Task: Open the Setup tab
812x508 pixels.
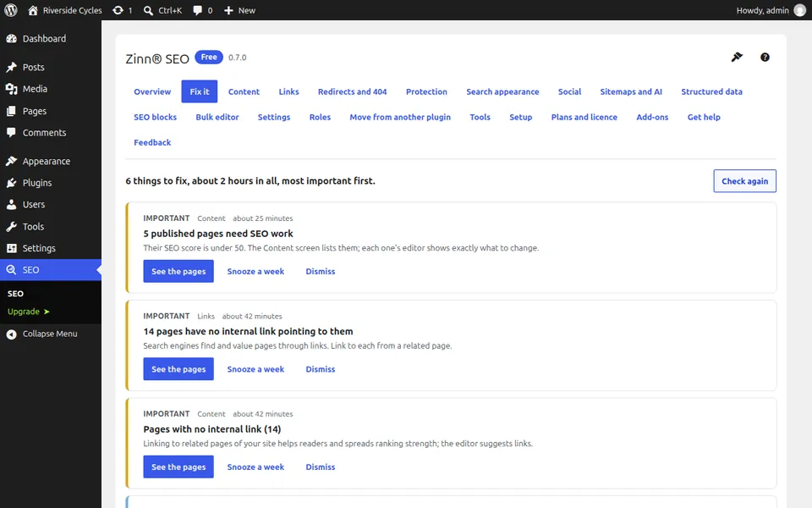Action: (520, 117)
